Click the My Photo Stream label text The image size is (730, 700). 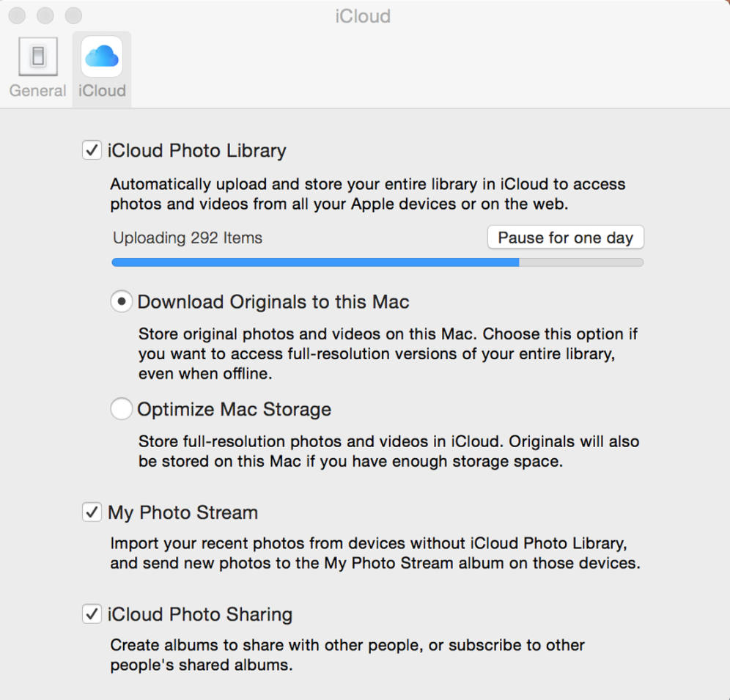point(183,512)
